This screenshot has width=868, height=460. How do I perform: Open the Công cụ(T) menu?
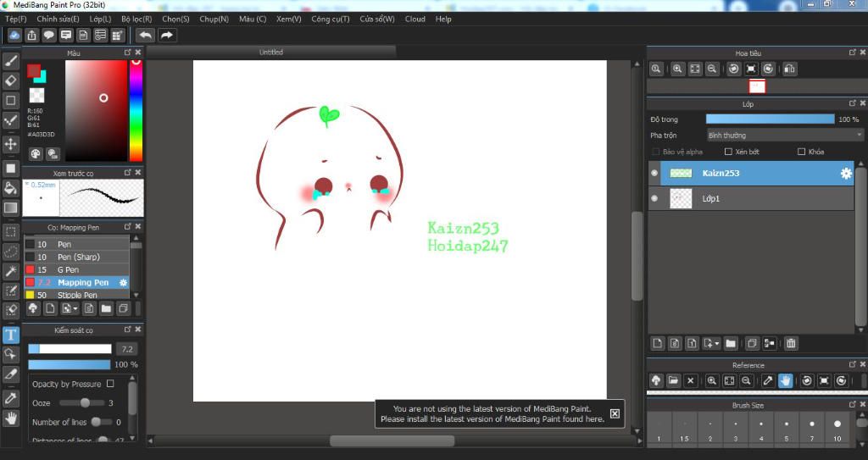[x=330, y=19]
